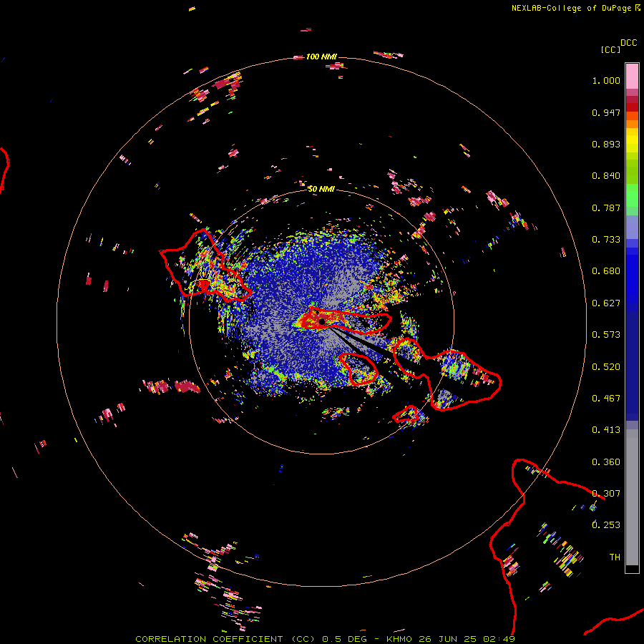Image resolution: width=644 pixels, height=644 pixels.
Task: Click the 0.840 scale value
Action: tap(606, 176)
